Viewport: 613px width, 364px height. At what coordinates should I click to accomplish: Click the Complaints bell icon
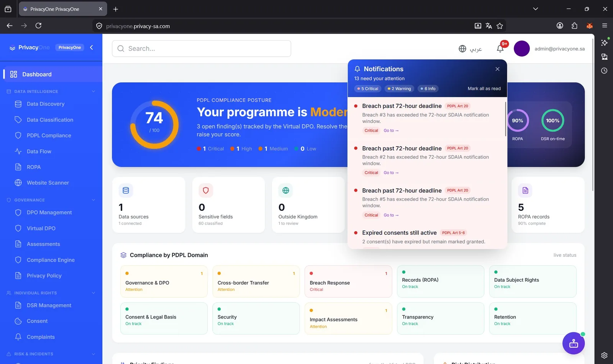pyautogui.click(x=18, y=337)
